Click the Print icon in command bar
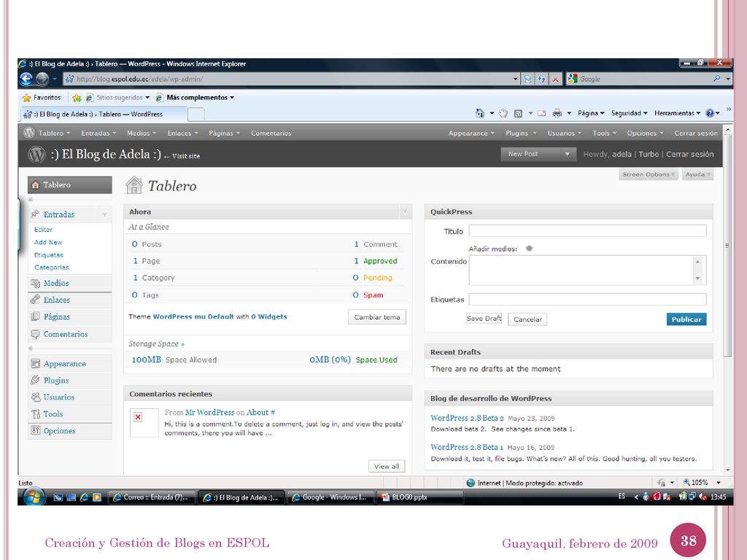 (x=557, y=113)
